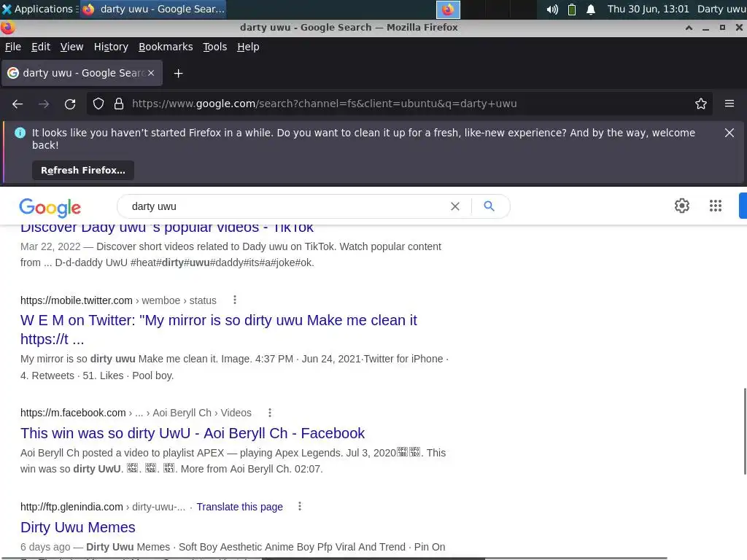Open options for the m.facebook.com result
Viewport: 747px width, 560px height.
tap(270, 413)
